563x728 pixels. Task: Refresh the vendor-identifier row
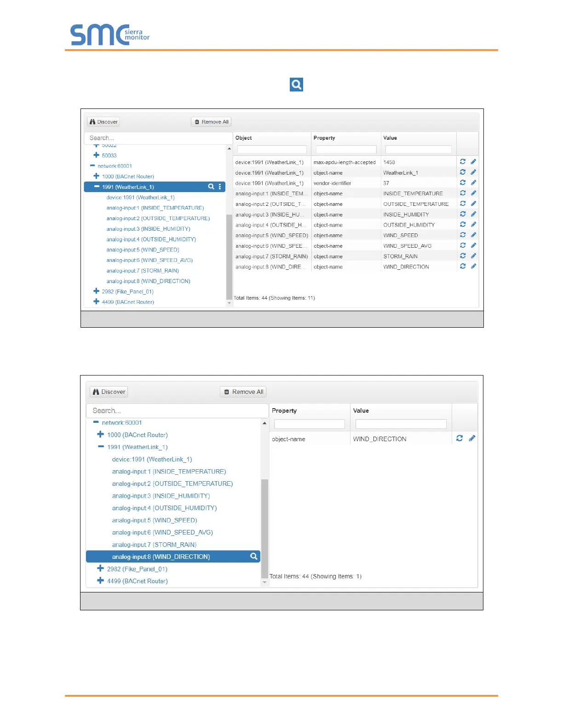point(463,182)
